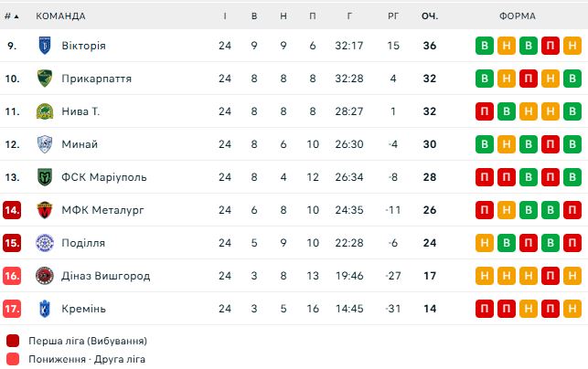Click the ФСК Маріуполь green shield logo
Screen dimensions: 588x369
[x=45, y=177]
